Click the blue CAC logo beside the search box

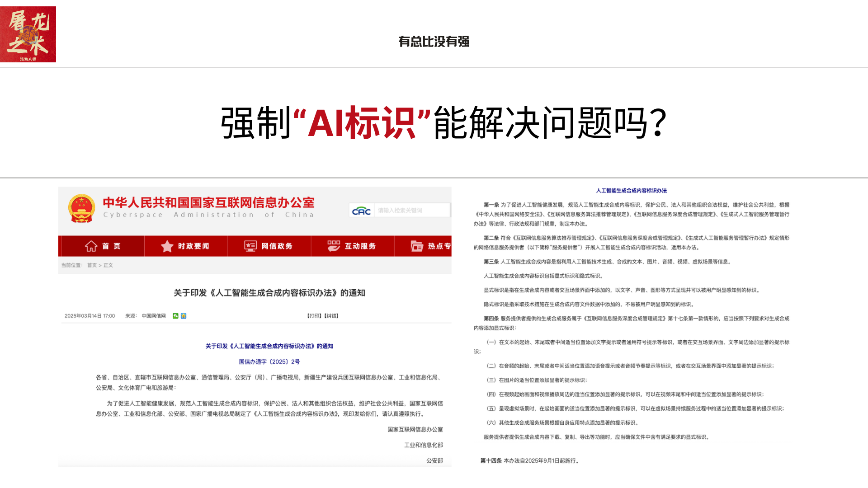(x=361, y=211)
